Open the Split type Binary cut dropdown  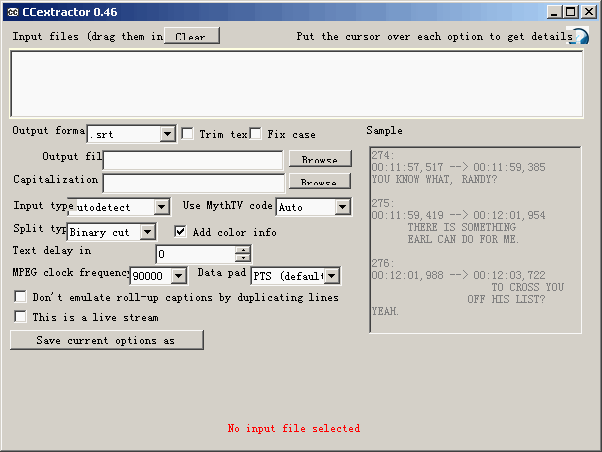[147, 232]
